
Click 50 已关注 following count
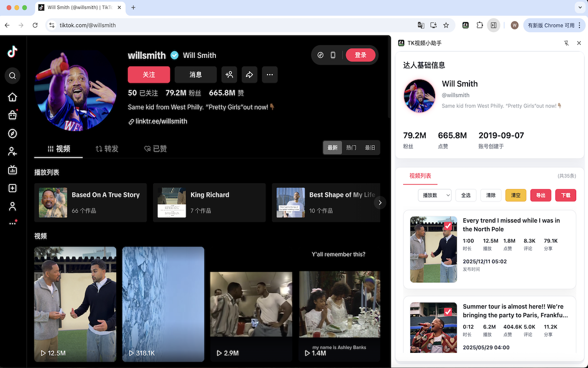(x=143, y=93)
